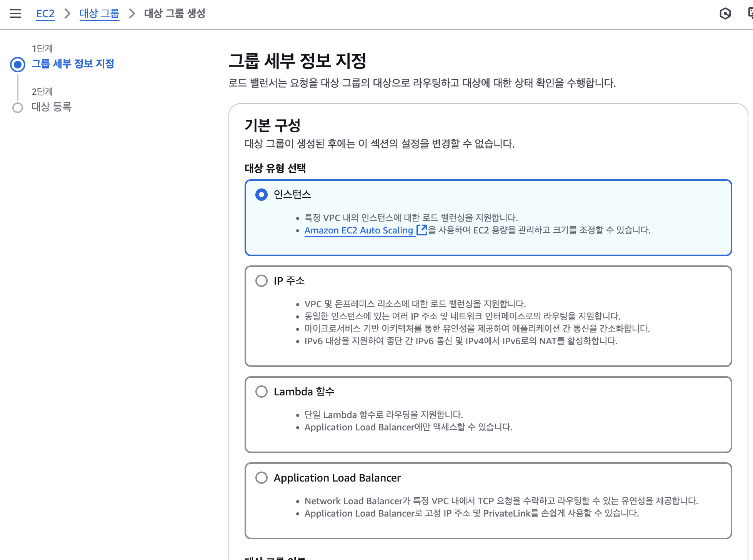Click the partially visible CloudShell icon at top right

click(x=750, y=13)
